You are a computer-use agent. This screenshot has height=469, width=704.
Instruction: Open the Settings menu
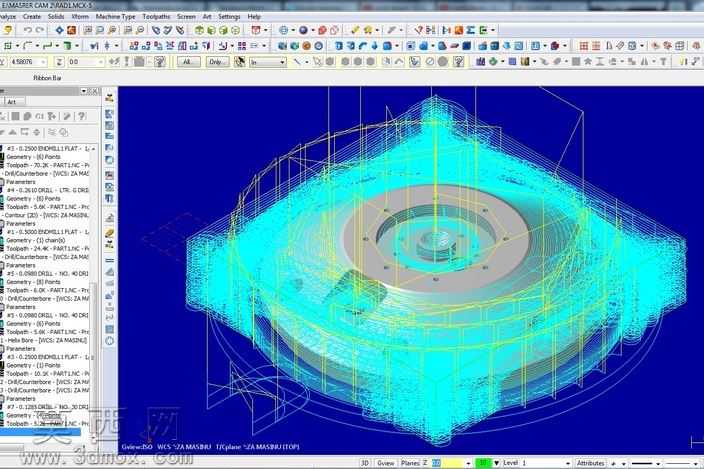click(x=229, y=17)
